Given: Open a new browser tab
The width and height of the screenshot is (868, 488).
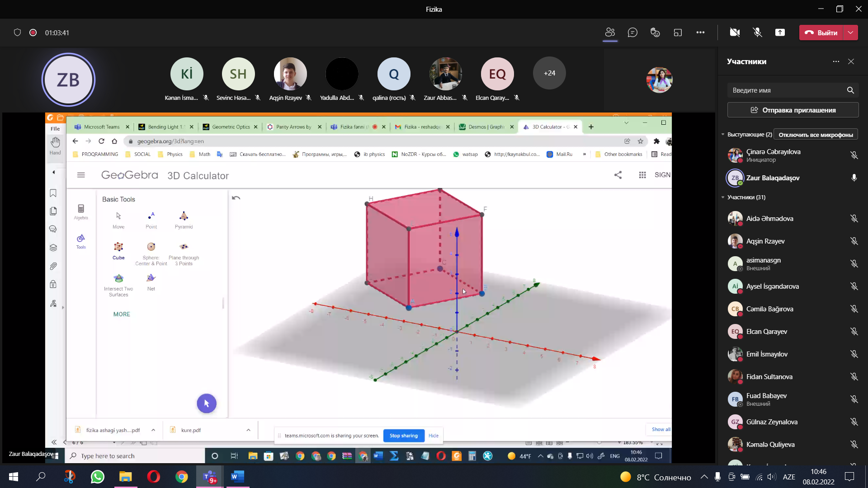Looking at the screenshot, I should (591, 127).
